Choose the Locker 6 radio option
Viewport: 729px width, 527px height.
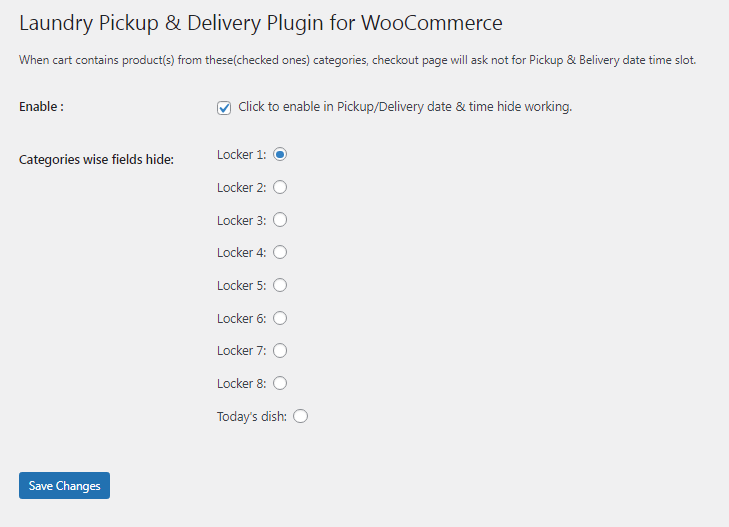[280, 318]
